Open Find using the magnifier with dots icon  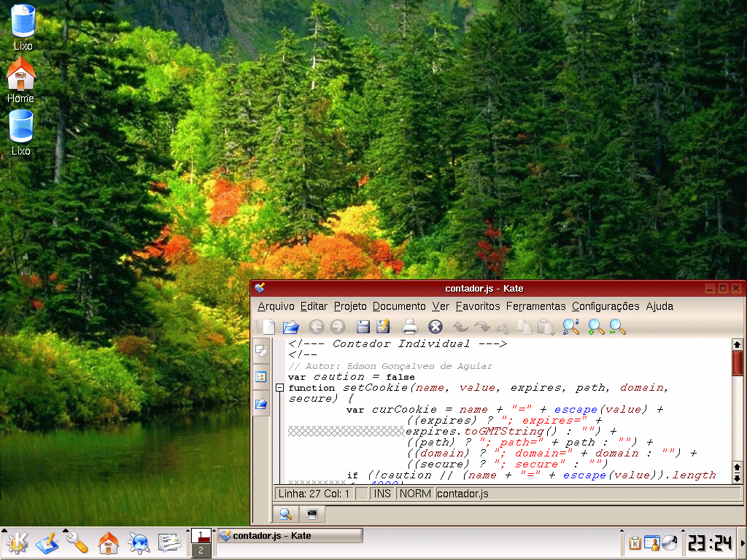570,327
